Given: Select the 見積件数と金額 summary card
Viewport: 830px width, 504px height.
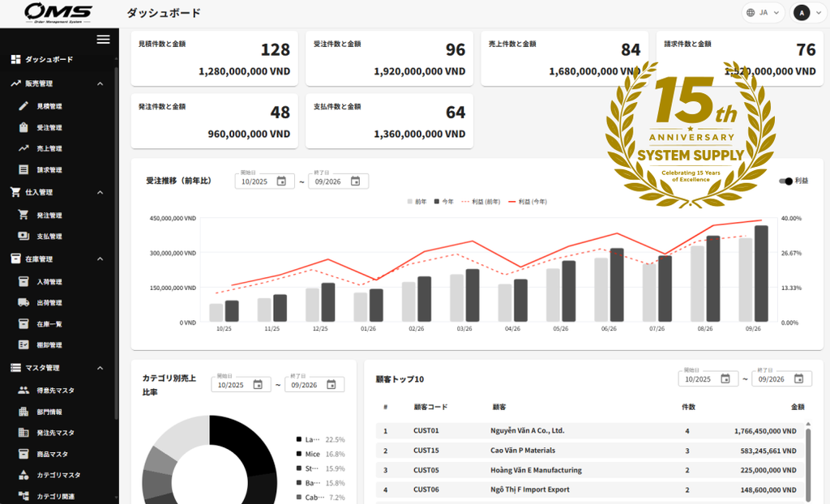Looking at the screenshot, I should (x=214, y=58).
